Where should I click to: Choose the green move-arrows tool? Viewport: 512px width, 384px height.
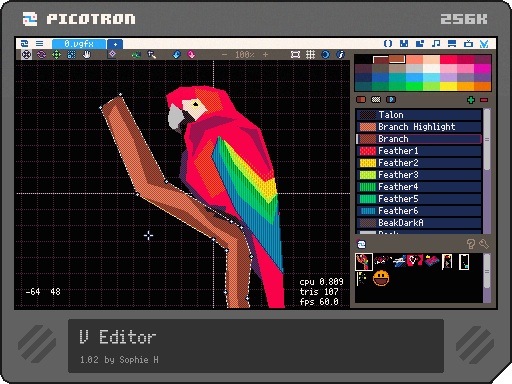[56, 54]
